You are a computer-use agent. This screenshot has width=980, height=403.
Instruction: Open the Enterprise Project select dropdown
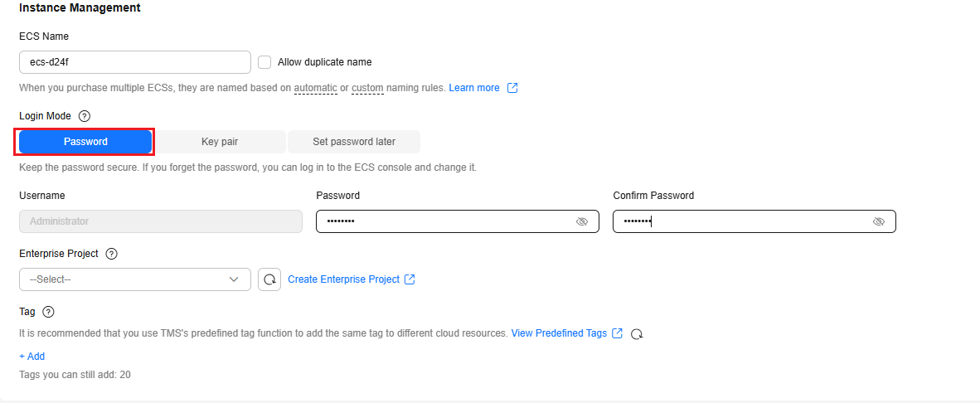coord(134,279)
